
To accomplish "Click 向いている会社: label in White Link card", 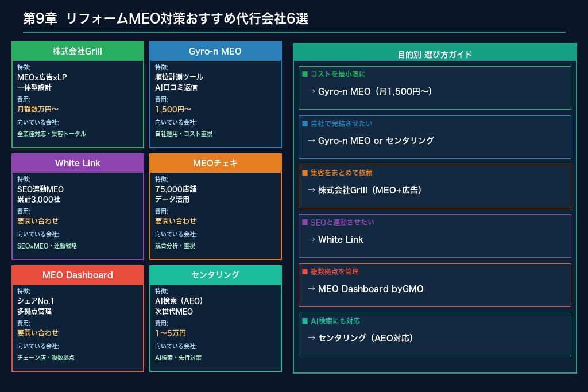I will (38, 235).
